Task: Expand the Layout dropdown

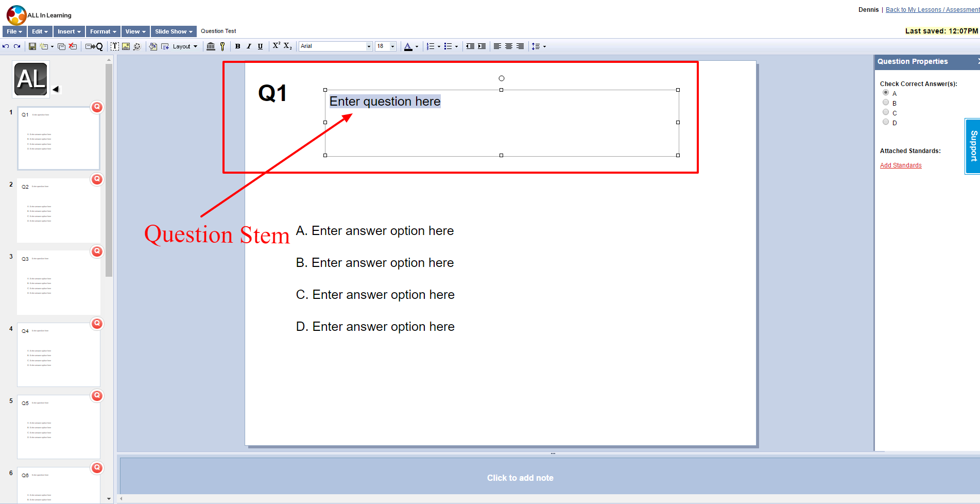Action: [x=184, y=46]
